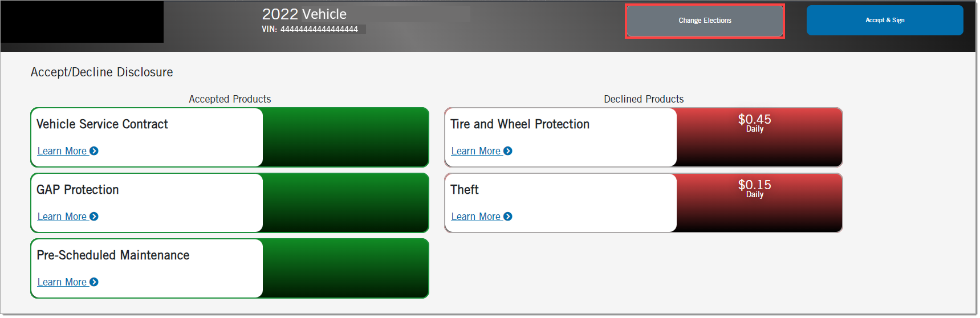Click the Theft product title

pos(465,190)
